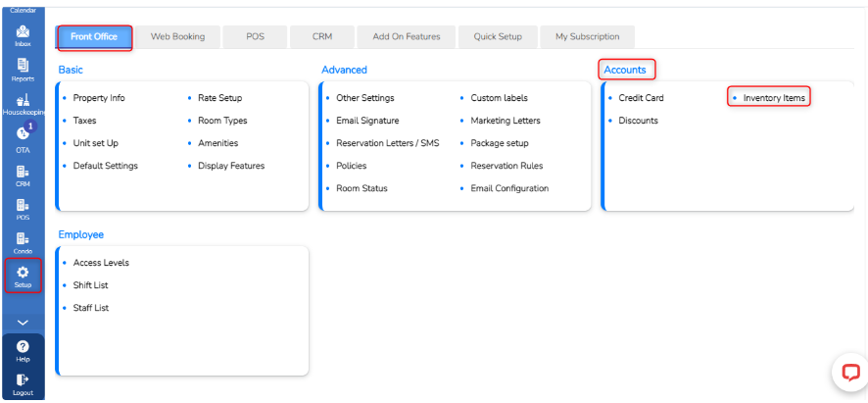This screenshot has width=868, height=403.
Task: Open the Help question mark icon
Action: click(23, 349)
